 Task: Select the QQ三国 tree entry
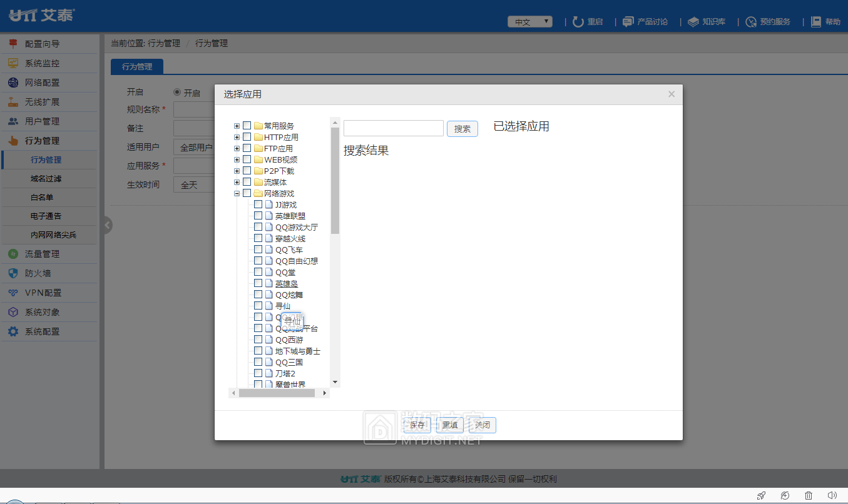(x=289, y=362)
